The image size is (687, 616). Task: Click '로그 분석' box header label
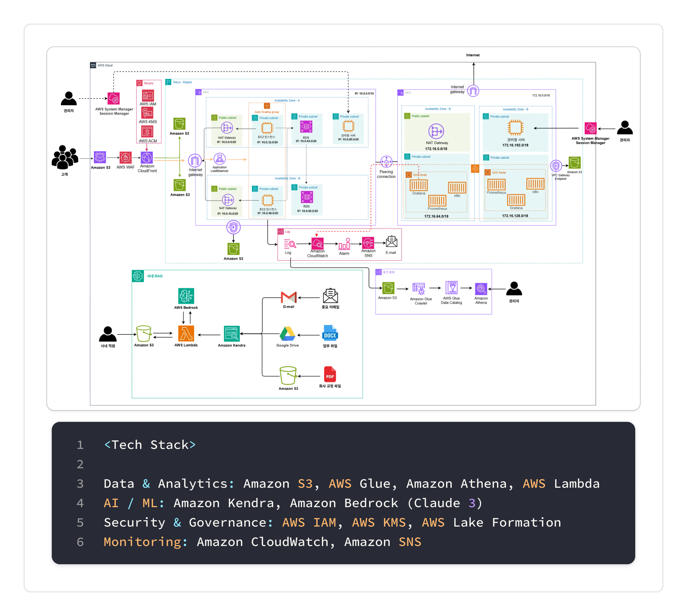tap(388, 272)
